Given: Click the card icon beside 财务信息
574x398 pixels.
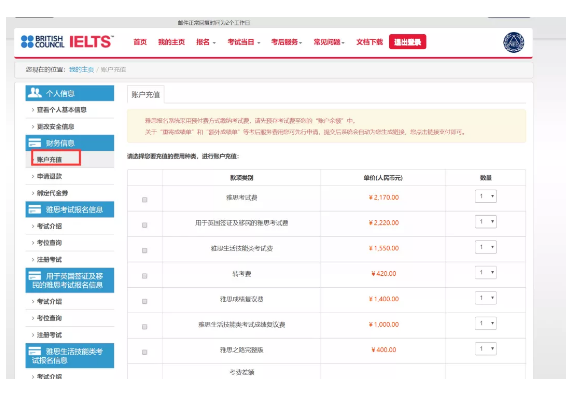Looking at the screenshot, I should (35, 143).
